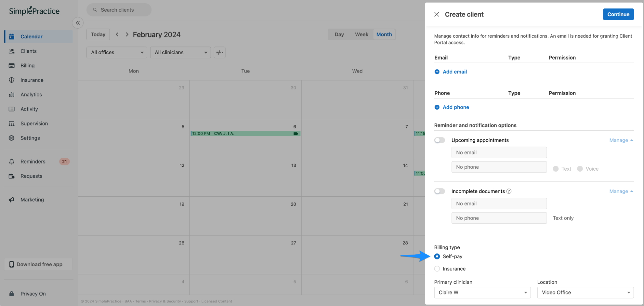This screenshot has width=644, height=306.
Task: Select Voice reminder option
Action: click(x=580, y=169)
